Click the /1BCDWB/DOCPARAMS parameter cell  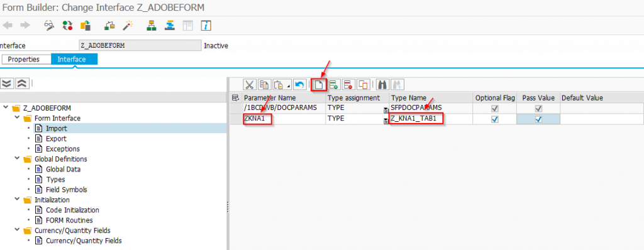(284, 109)
